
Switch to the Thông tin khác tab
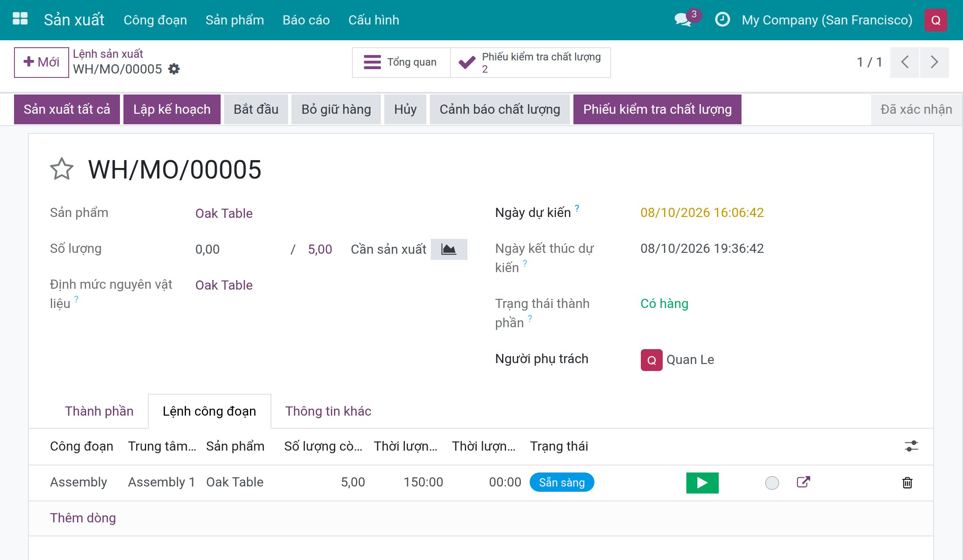coord(328,411)
